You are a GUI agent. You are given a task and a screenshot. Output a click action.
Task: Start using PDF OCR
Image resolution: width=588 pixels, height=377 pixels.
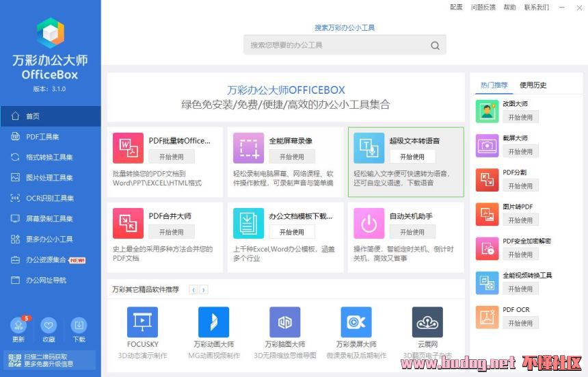point(520,323)
